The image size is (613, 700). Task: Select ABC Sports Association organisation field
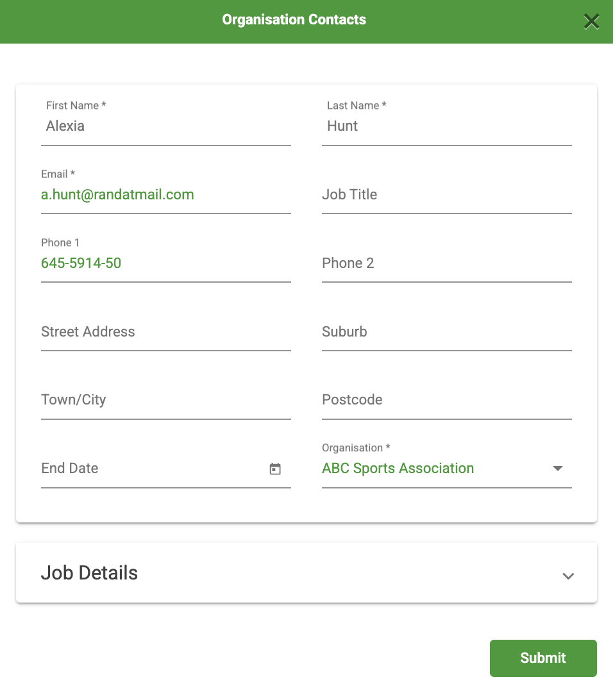click(x=447, y=469)
